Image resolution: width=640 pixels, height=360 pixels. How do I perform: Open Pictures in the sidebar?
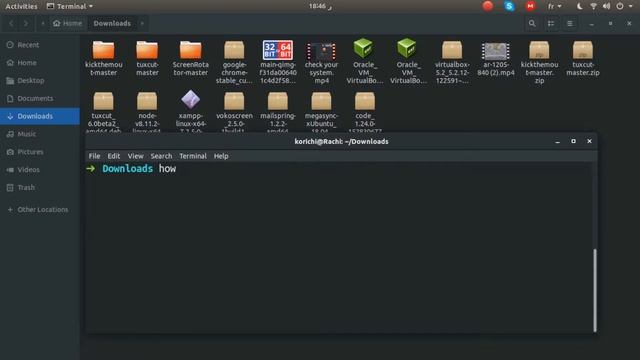[x=40, y=152]
